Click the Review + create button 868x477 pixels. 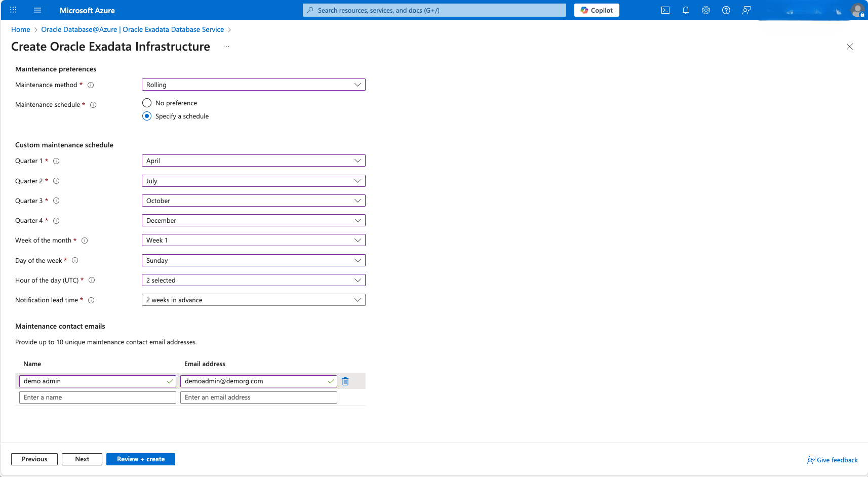tap(140, 459)
